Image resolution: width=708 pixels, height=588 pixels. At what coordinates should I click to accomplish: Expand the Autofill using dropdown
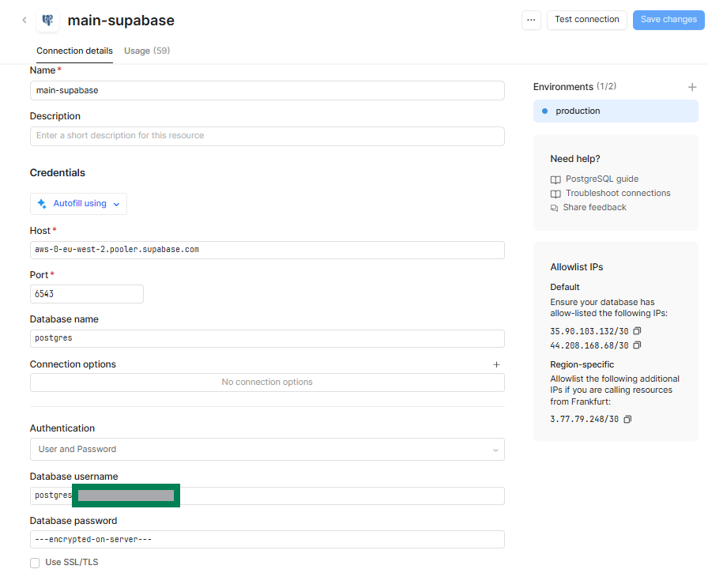pyautogui.click(x=78, y=204)
